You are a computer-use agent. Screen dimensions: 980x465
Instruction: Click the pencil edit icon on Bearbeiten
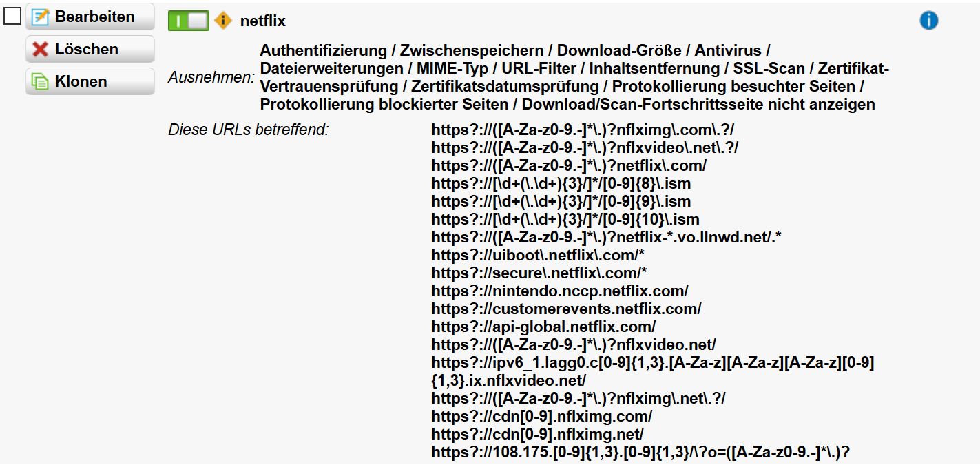pos(41,17)
